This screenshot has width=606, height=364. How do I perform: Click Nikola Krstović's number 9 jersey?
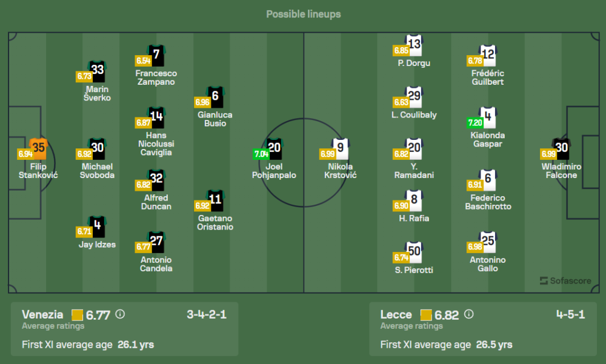coord(342,148)
